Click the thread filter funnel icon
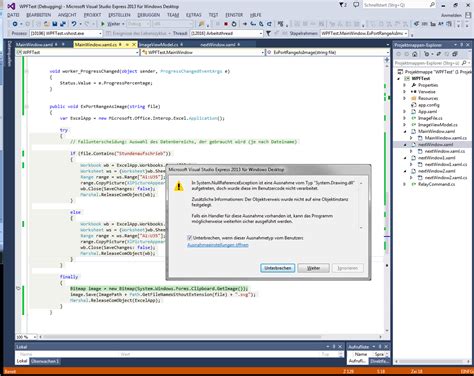 pyautogui.click(x=268, y=33)
